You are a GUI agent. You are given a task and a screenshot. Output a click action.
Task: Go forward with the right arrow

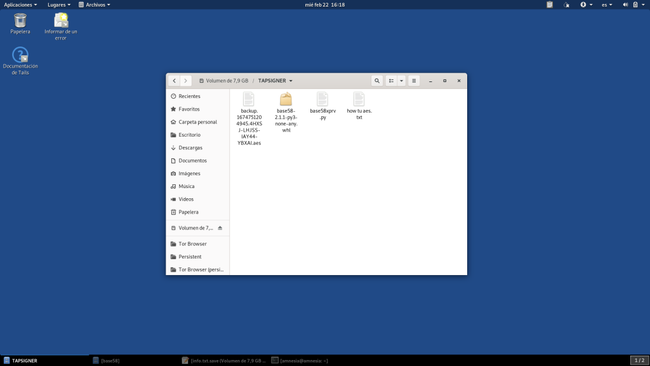[185, 81]
